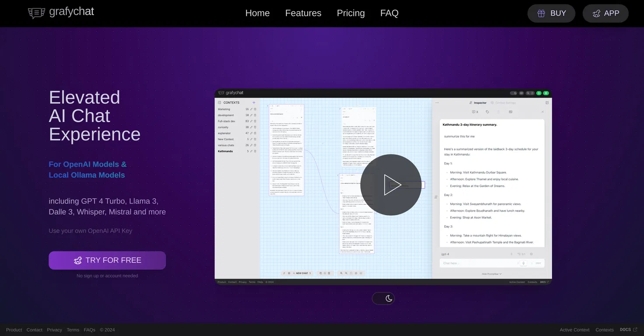The height and width of the screenshot is (336, 644).
Task: Open the Privacy footer link
Action: pyautogui.click(x=55, y=330)
